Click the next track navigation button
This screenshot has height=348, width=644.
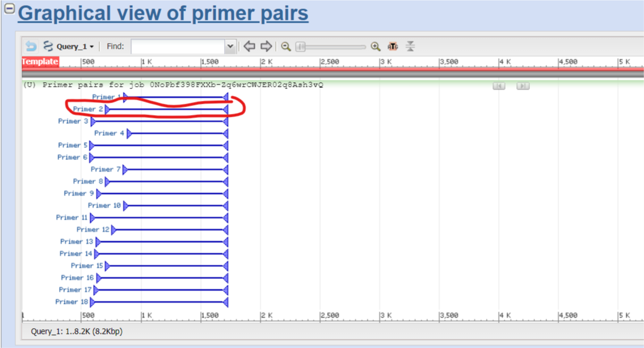tap(523, 86)
